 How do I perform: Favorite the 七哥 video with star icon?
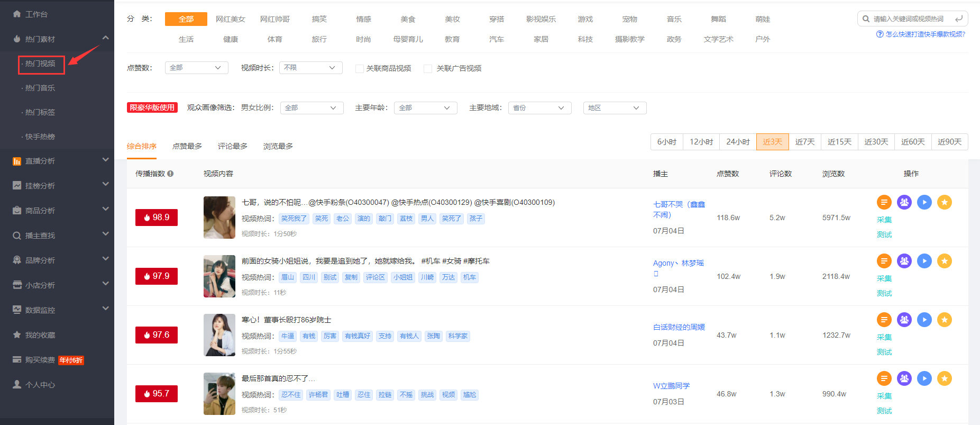[x=944, y=202]
